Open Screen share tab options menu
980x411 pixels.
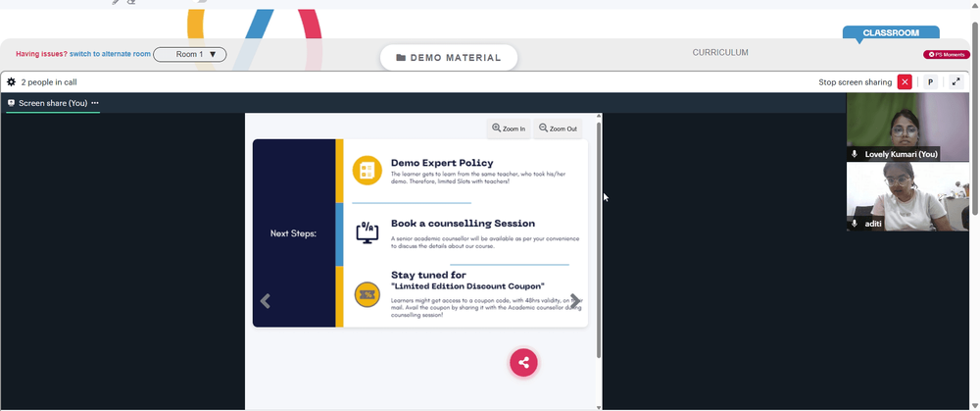pos(95,103)
